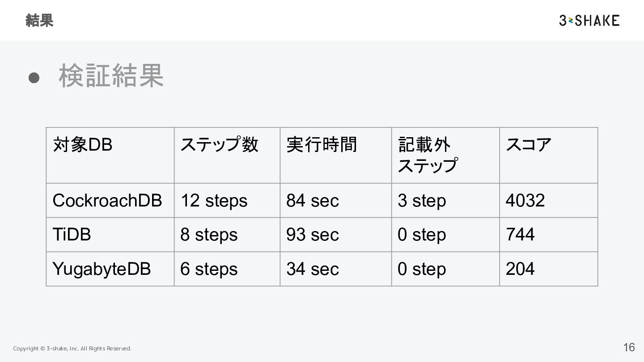Click the 3-shake copyright footer text
644x362 pixels.
click(x=72, y=349)
